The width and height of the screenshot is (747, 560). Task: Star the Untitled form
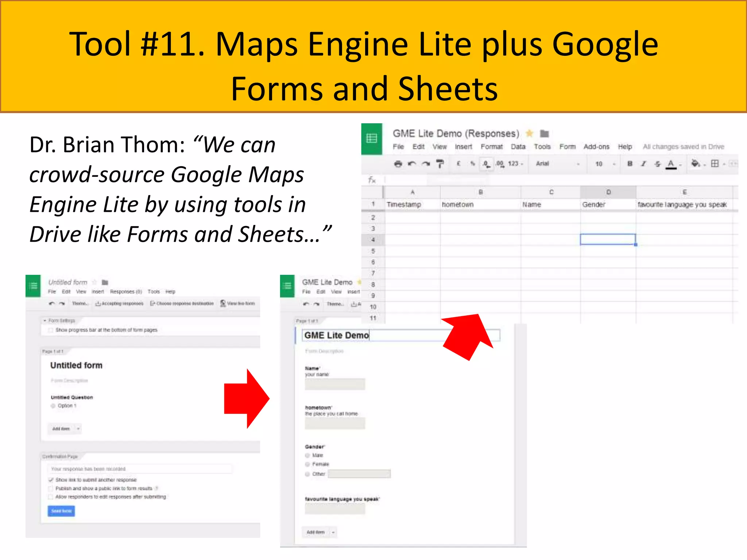pos(94,282)
